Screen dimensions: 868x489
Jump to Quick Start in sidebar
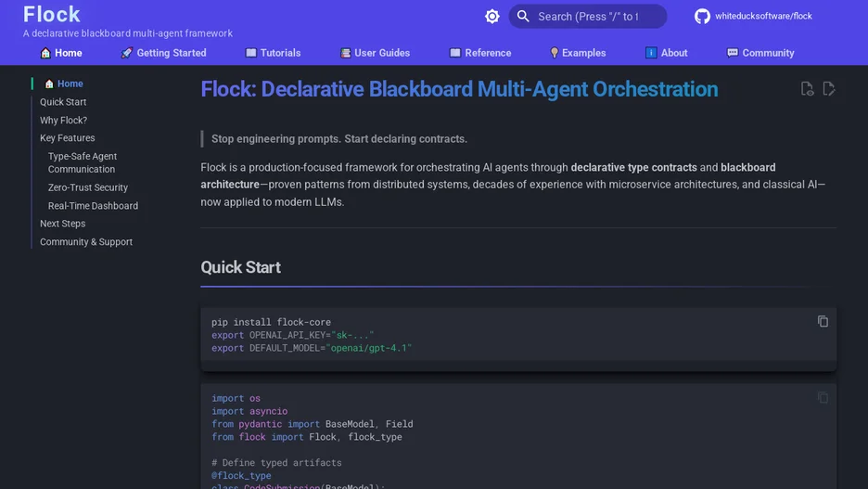click(63, 102)
